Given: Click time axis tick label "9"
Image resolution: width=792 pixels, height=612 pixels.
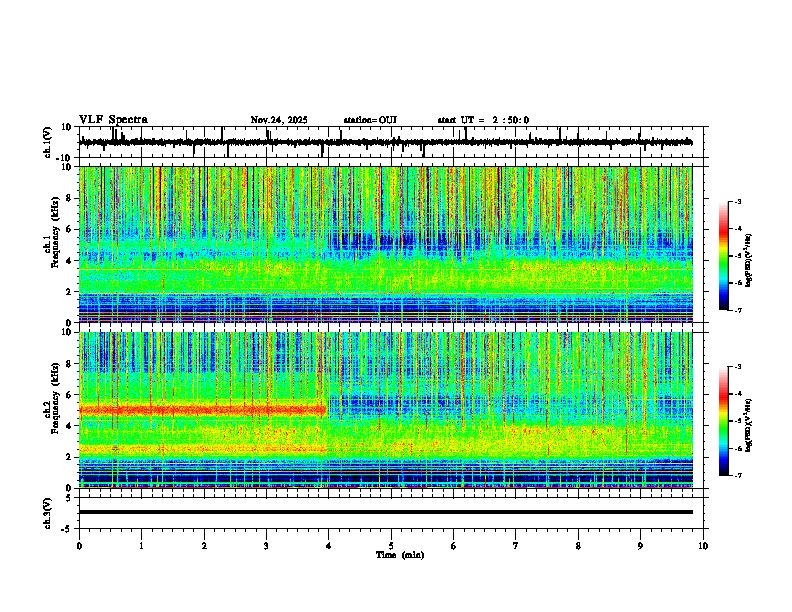Looking at the screenshot, I should (x=640, y=546).
